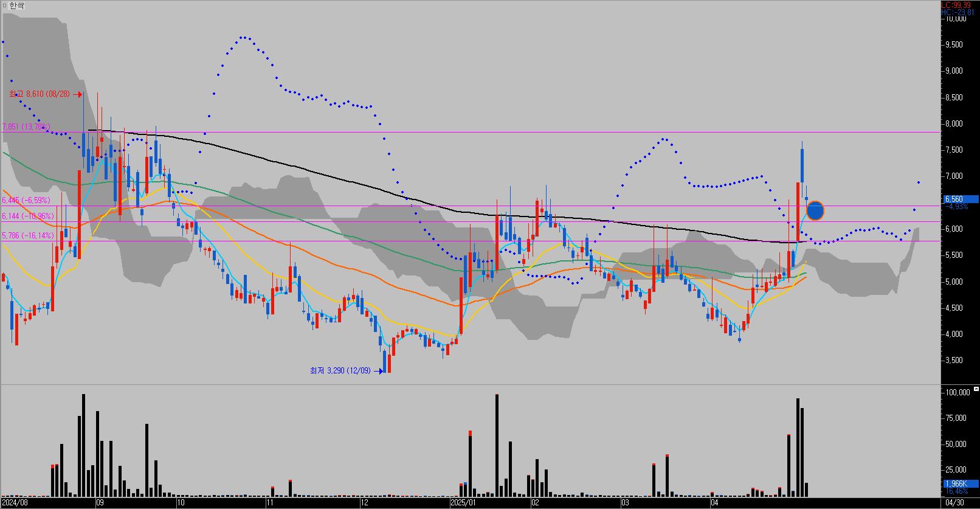Viewport: 980px width, 509px height.
Task: Select the 6,445 (-6.59%) level label
Action: [27, 200]
